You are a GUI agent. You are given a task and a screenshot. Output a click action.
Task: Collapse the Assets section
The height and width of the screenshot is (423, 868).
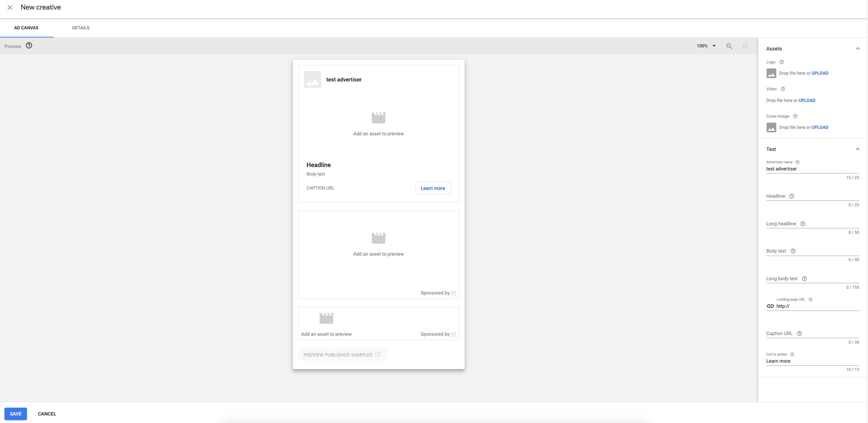point(857,49)
